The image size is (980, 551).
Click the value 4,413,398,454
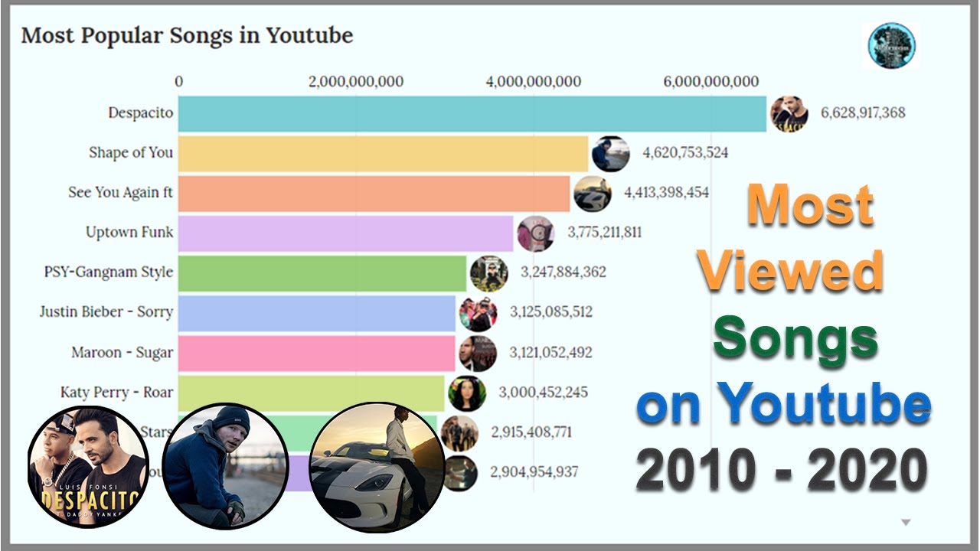667,193
